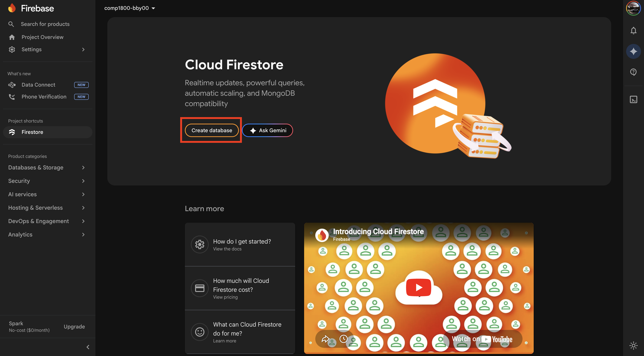
Task: Open the Firebase search for products
Action: (45, 24)
